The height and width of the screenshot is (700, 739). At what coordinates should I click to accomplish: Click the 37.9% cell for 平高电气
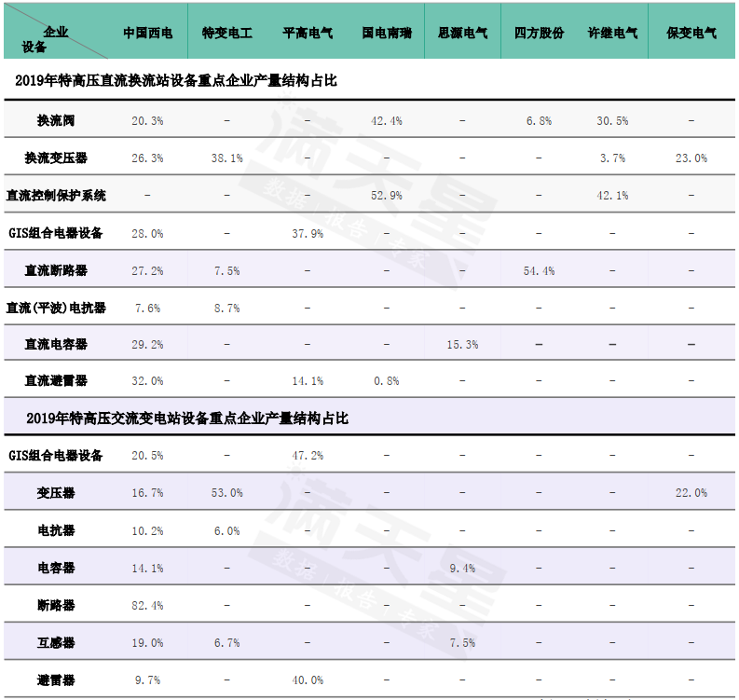pyautogui.click(x=308, y=234)
